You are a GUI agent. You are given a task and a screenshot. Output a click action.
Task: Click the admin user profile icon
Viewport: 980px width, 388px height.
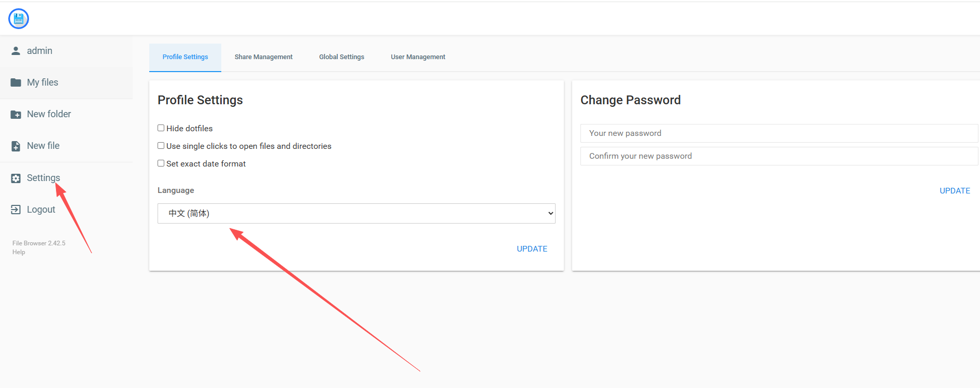[16, 51]
